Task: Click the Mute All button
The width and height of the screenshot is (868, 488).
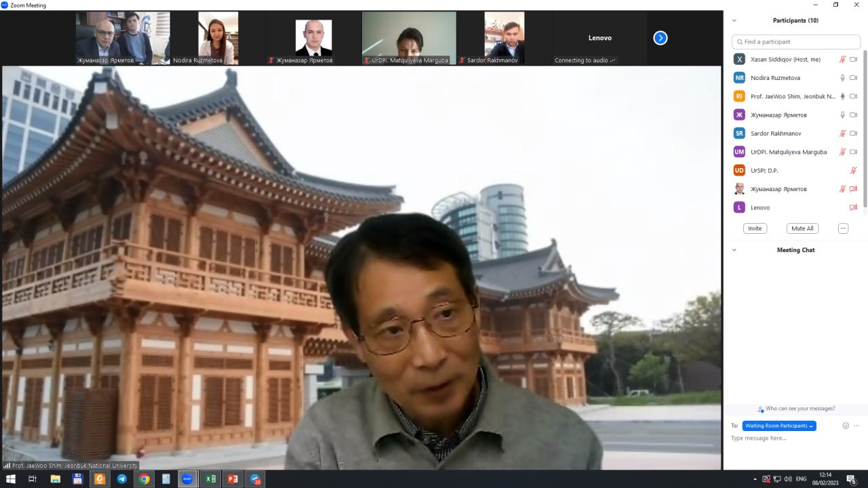Action: pos(802,228)
